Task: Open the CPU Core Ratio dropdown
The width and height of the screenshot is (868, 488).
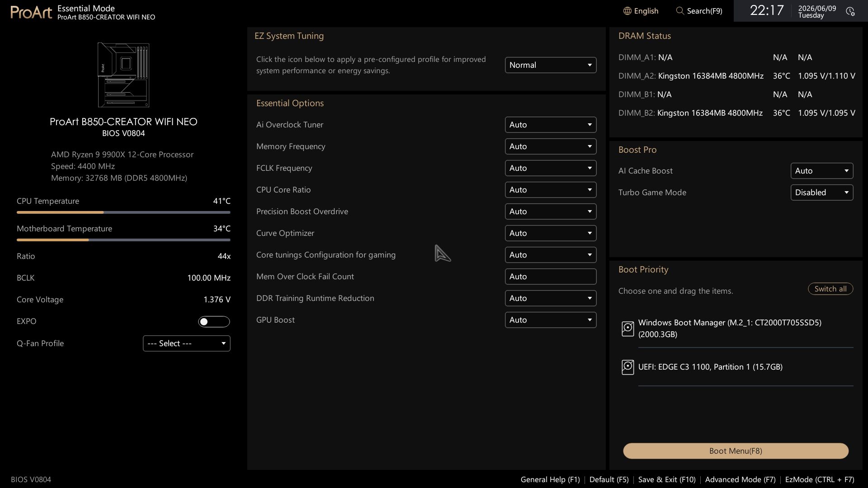Action: click(551, 190)
